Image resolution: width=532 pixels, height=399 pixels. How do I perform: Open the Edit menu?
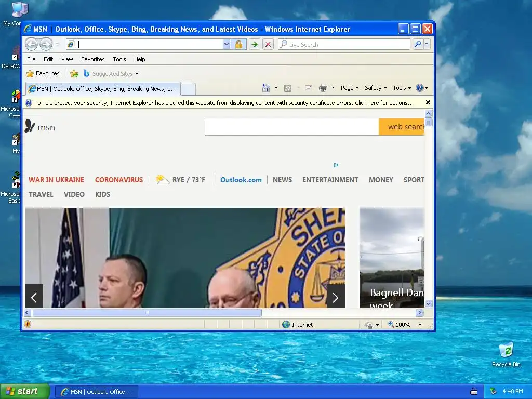coord(48,59)
